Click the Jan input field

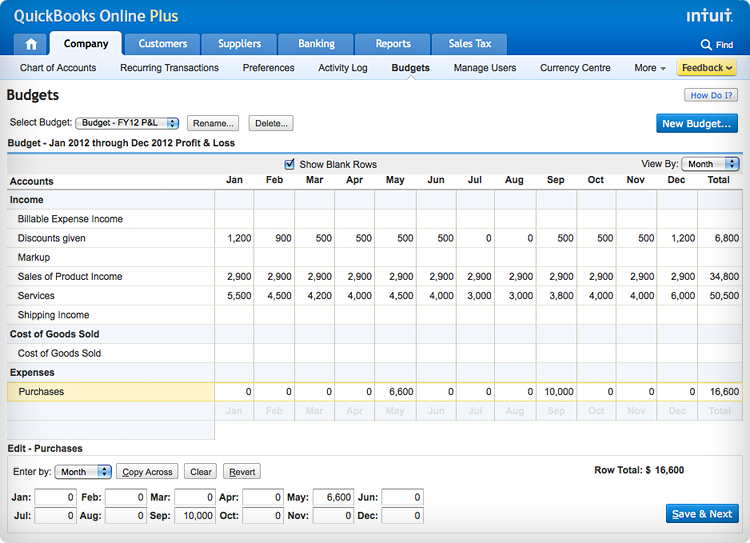click(55, 497)
